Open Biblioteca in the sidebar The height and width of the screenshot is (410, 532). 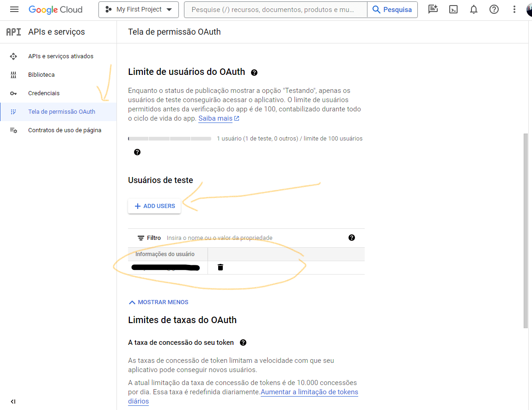41,75
